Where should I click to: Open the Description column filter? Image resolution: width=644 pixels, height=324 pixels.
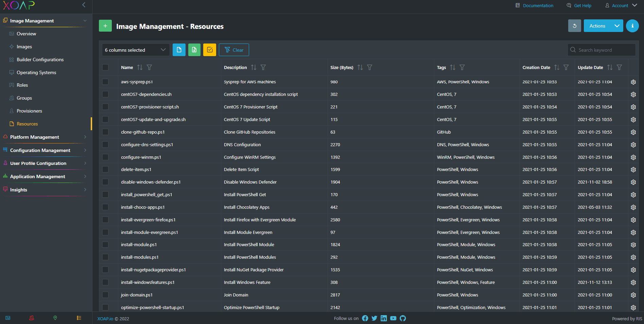[x=263, y=67]
